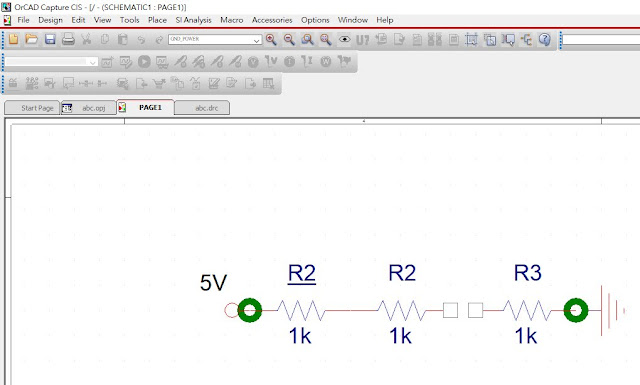
Task: Click the green DRC marker near ground
Action: point(576,310)
